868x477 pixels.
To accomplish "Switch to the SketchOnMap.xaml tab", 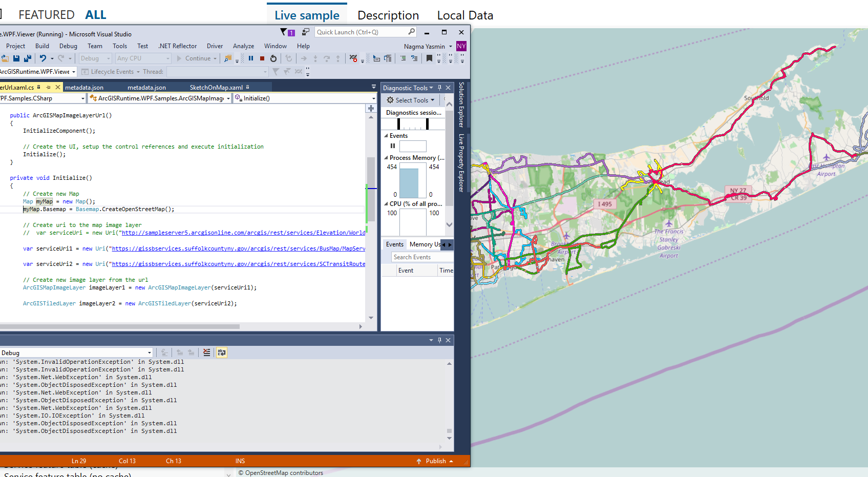I will (x=216, y=88).
